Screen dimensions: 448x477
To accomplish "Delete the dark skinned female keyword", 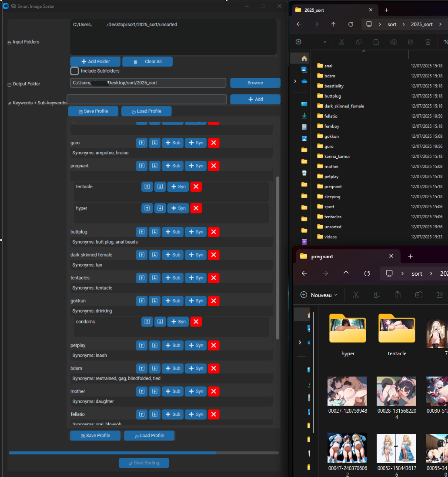I will [x=214, y=255].
